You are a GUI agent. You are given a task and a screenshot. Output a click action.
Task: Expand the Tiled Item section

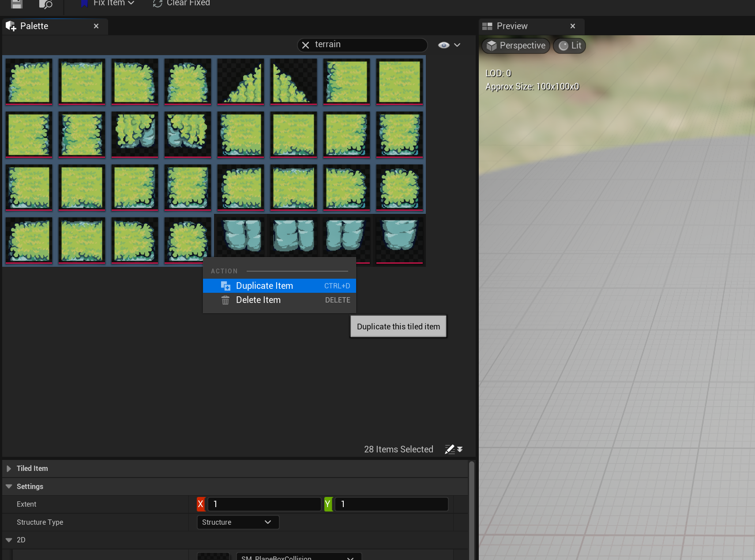[x=9, y=468]
